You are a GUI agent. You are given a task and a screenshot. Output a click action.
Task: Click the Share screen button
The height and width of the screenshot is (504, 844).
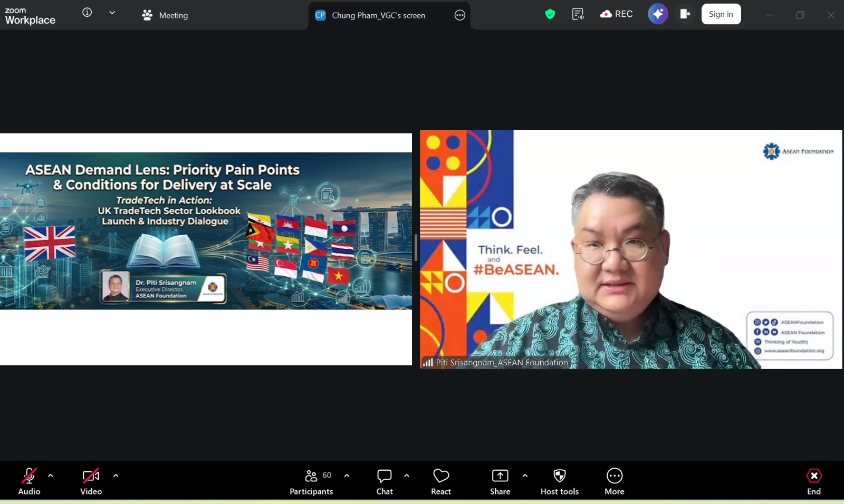500,482
